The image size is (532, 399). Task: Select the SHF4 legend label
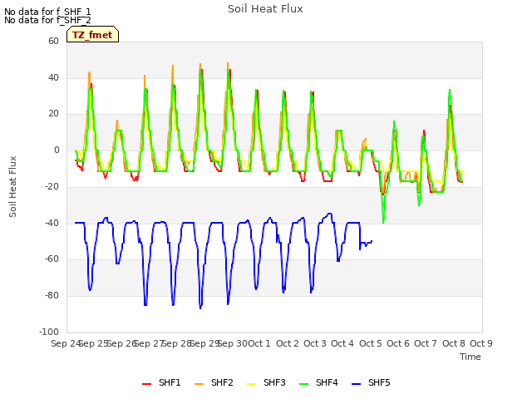coord(327,382)
